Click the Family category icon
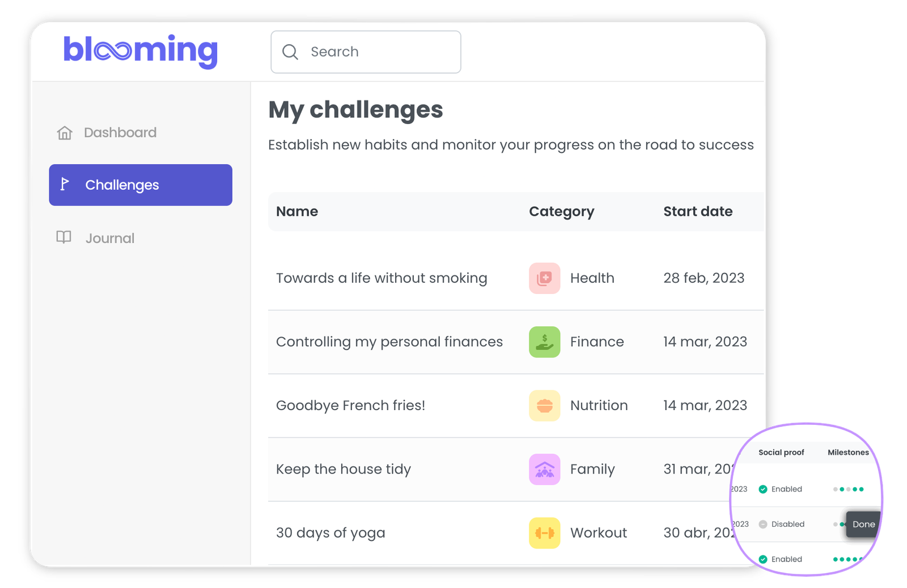This screenshot has height=588, width=907. tap(544, 469)
